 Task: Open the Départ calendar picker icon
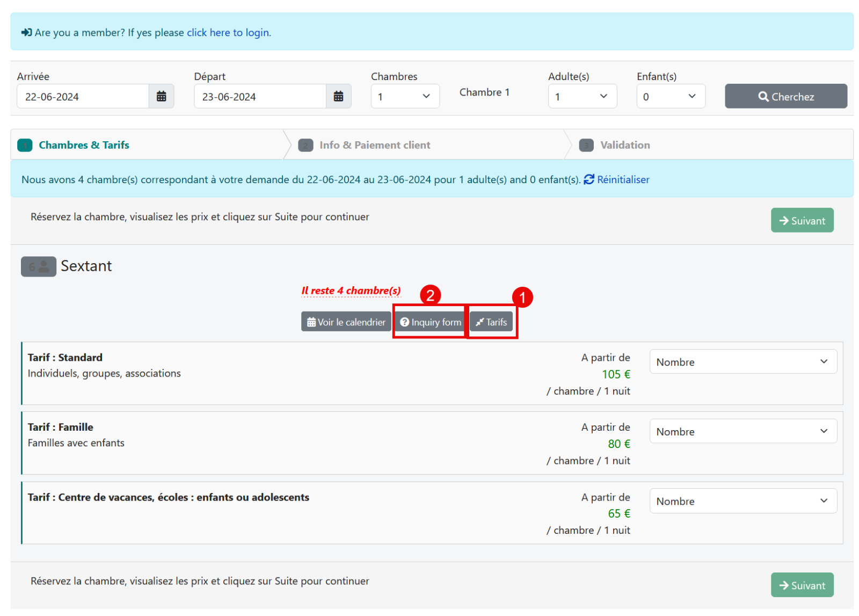pos(338,97)
